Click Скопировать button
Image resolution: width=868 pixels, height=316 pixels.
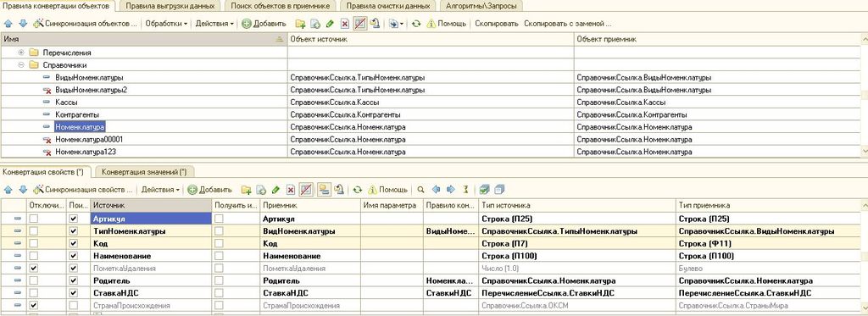click(x=497, y=24)
